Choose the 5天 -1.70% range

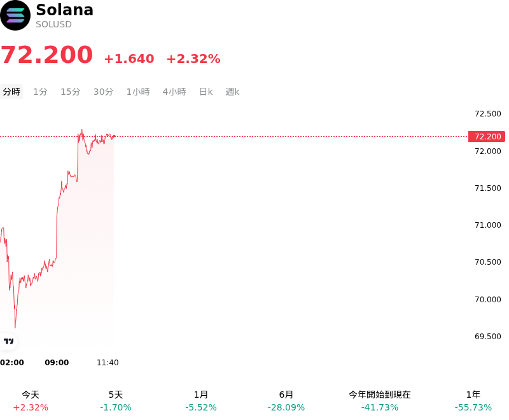point(116,401)
